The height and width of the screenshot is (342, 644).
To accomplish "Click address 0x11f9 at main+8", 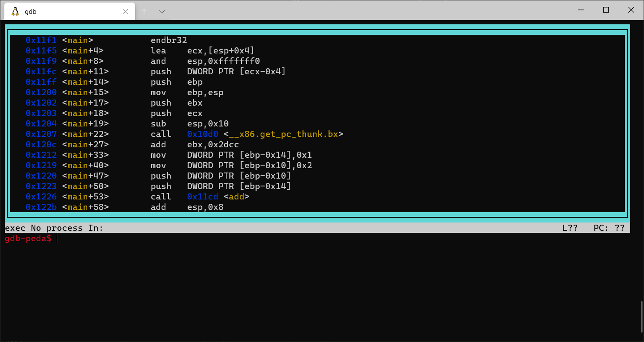I will click(x=41, y=61).
